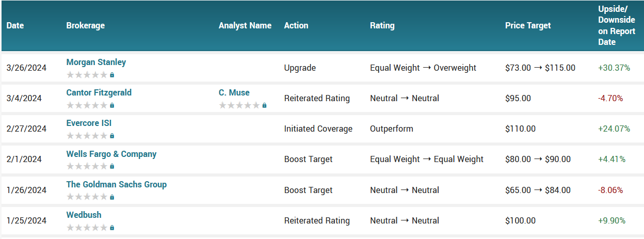644x239 pixels.
Task: Open the Wells Fargo & Company link
Action: pos(111,154)
